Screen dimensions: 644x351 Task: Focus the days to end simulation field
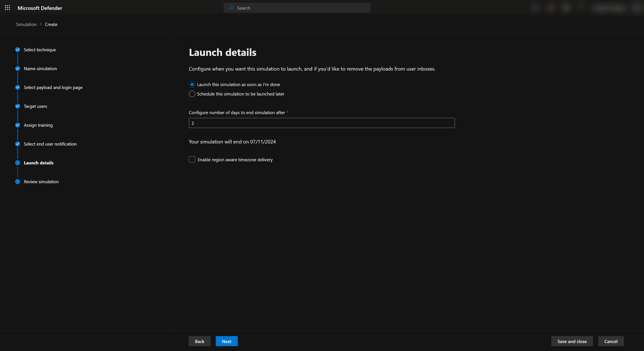tap(322, 123)
